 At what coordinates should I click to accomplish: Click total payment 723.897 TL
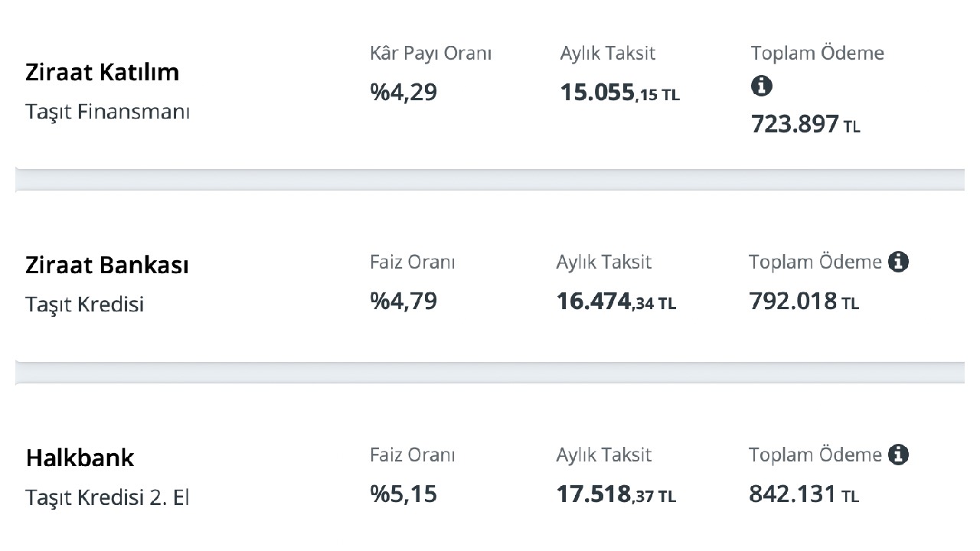coord(805,124)
